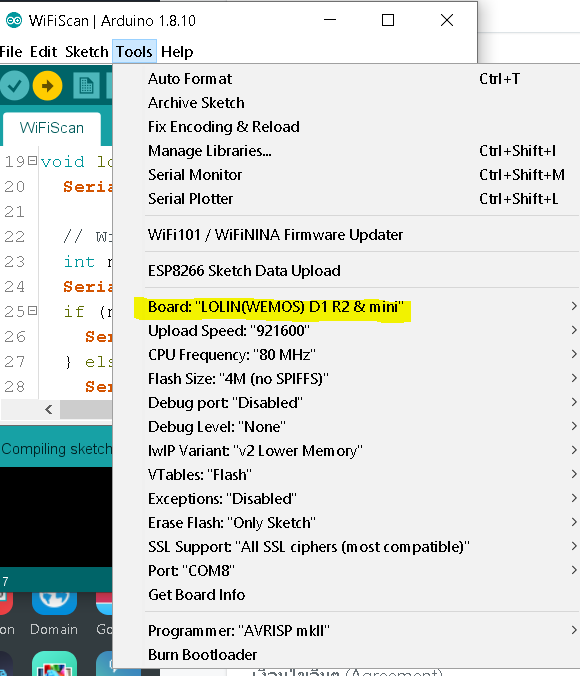The height and width of the screenshot is (676, 580).
Task: Collapse code fold marker on line 19
Action: 32,161
